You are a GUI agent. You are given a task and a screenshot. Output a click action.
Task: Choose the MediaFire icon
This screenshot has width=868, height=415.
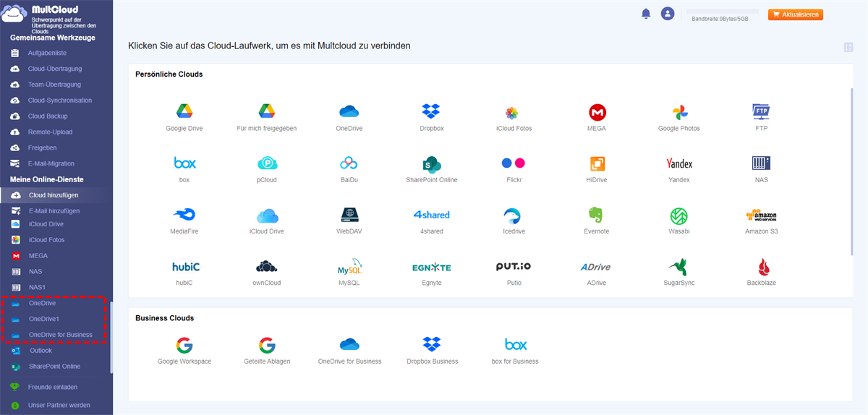click(x=184, y=215)
